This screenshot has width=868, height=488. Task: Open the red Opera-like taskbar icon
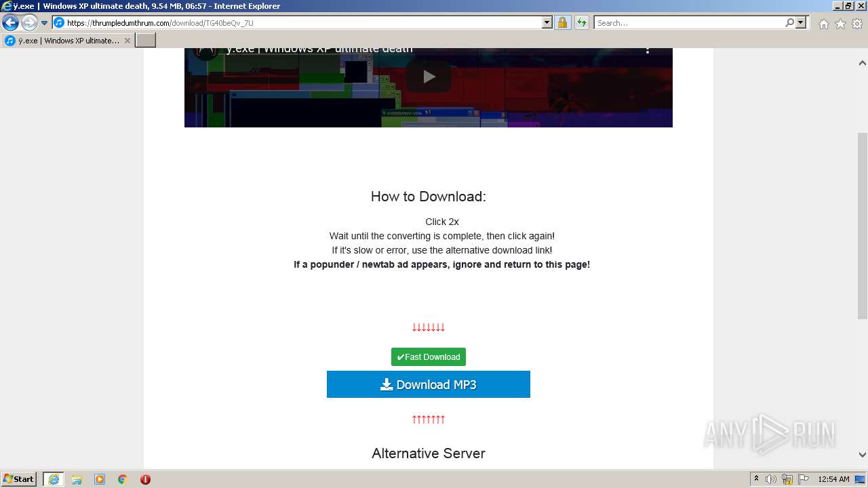pyautogui.click(x=145, y=479)
